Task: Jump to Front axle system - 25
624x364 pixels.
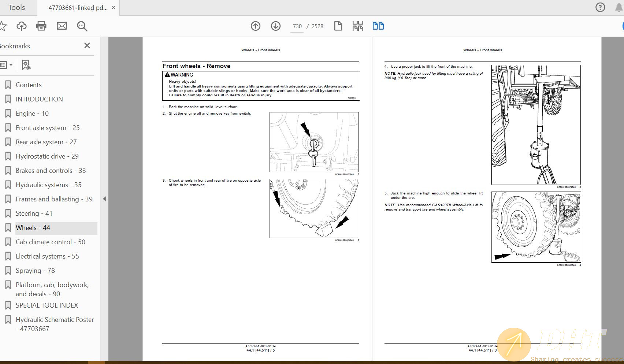Action: pos(48,128)
